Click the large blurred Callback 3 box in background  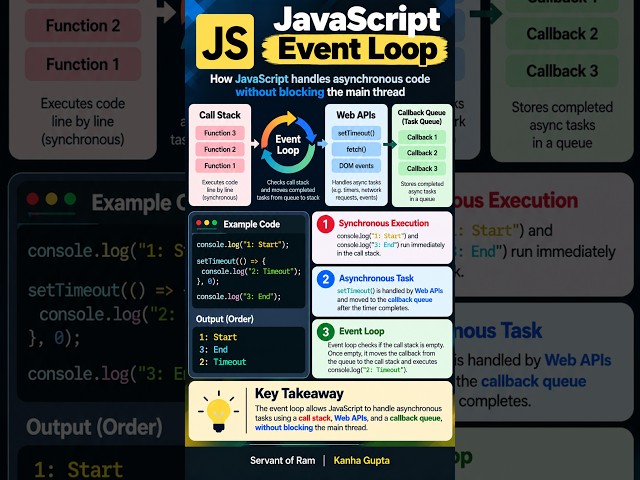(562, 71)
